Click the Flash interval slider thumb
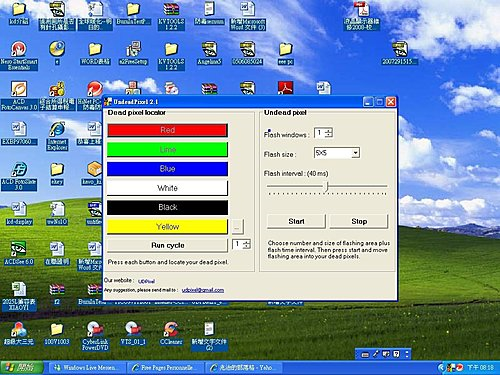The image size is (500, 375). point(327,187)
